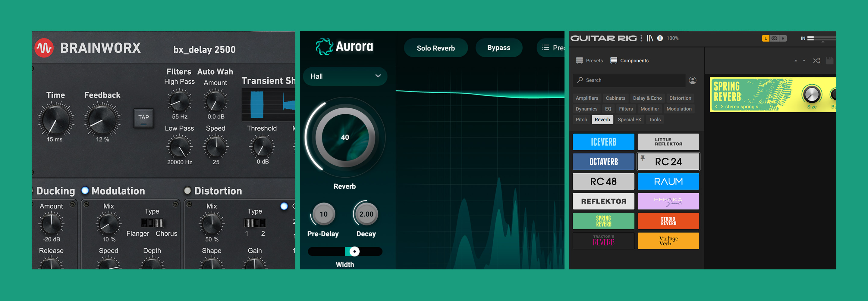Toggle the Modulation section on/off LED
Image resolution: width=868 pixels, height=301 pixels.
click(85, 191)
